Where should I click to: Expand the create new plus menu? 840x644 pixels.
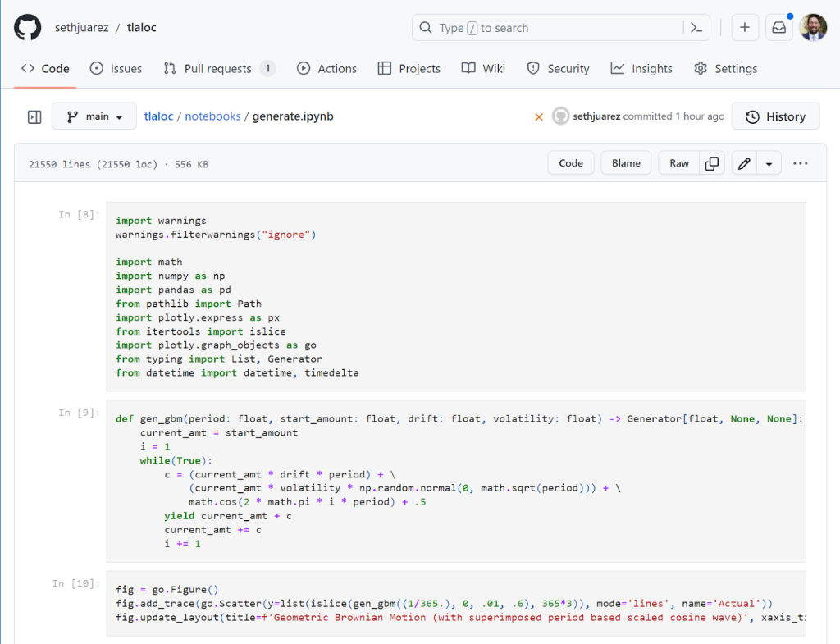click(744, 28)
